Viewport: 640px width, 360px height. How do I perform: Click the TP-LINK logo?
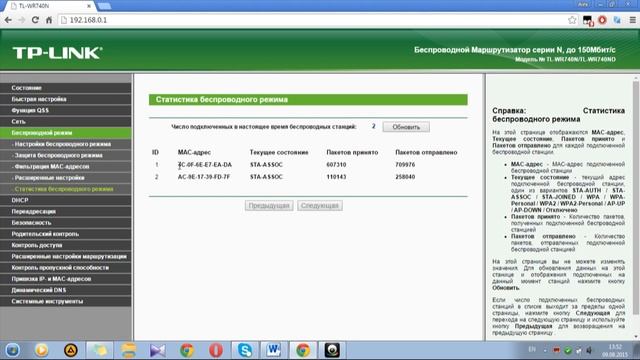coord(57,53)
